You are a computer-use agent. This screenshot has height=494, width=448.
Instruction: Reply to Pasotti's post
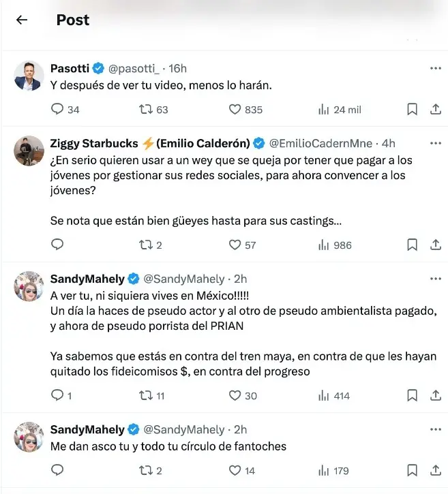point(58,109)
